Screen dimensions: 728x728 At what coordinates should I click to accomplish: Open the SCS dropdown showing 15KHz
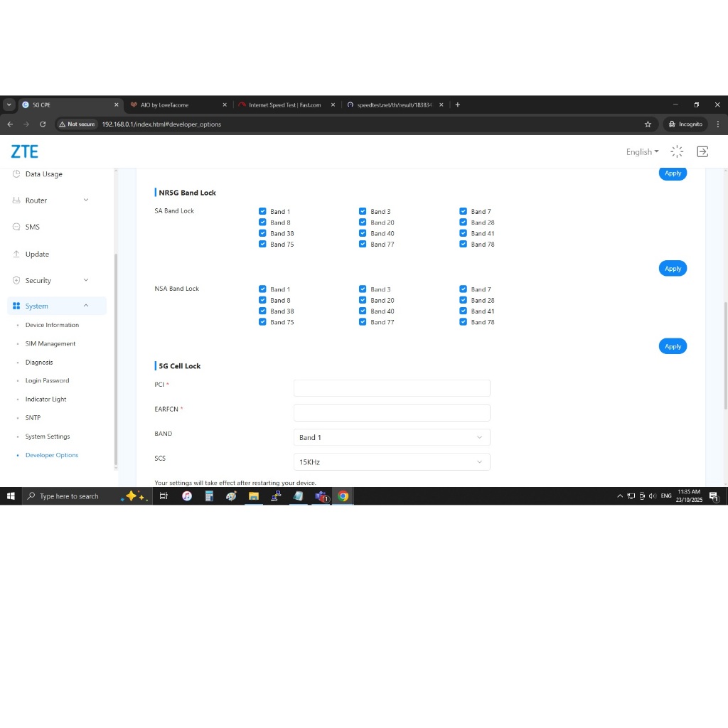point(392,462)
